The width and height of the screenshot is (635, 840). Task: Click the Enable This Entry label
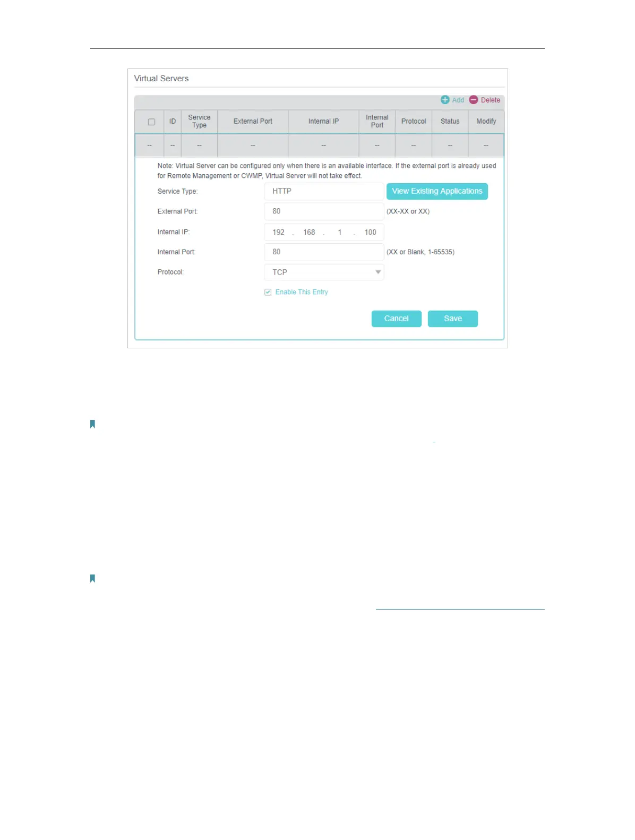click(x=302, y=292)
